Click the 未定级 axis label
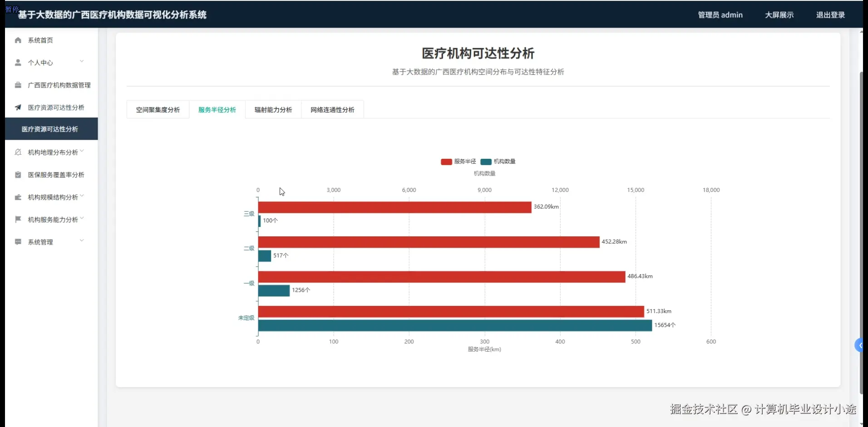The width and height of the screenshot is (868, 427). 246,318
